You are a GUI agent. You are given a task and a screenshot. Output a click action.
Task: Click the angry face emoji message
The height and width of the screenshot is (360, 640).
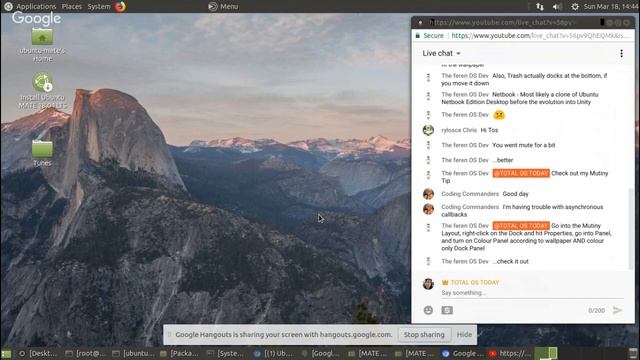point(499,115)
